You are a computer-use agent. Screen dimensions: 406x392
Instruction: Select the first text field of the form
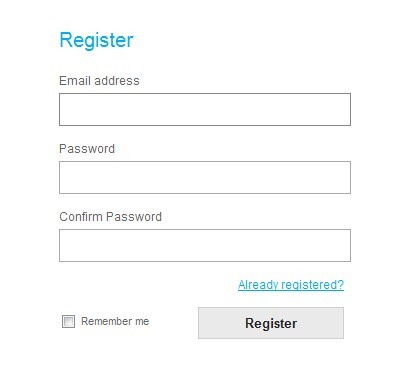[205, 109]
